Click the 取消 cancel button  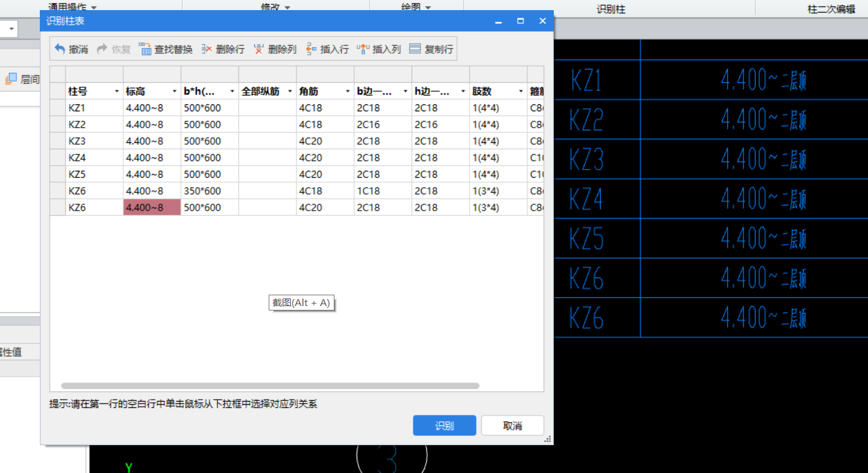point(513,426)
